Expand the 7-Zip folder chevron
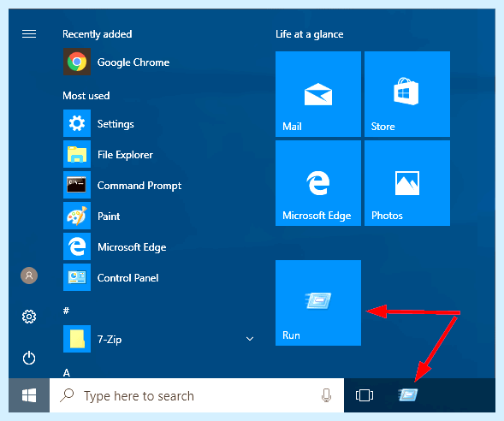 pyautogui.click(x=250, y=339)
